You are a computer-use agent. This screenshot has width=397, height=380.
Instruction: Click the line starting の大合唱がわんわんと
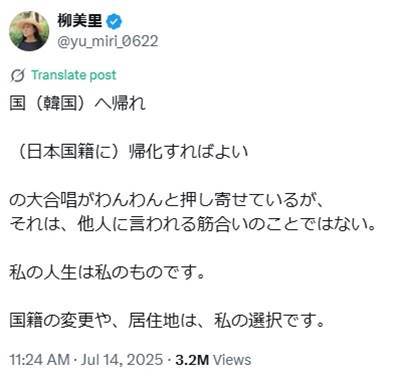(166, 200)
